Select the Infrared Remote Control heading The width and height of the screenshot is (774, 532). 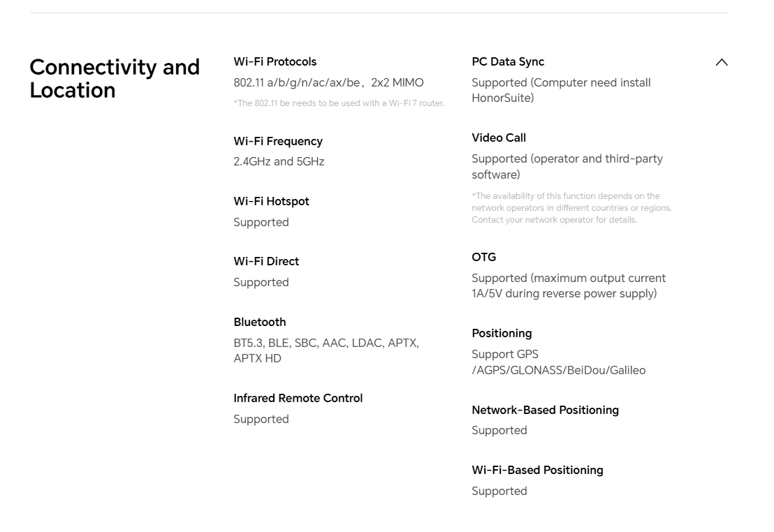(x=298, y=398)
